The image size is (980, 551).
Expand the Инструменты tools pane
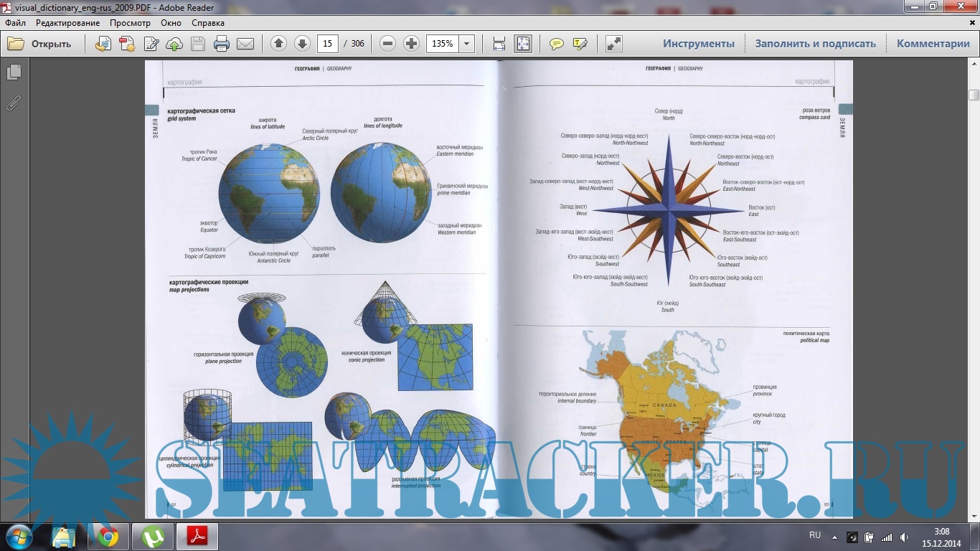pos(698,44)
